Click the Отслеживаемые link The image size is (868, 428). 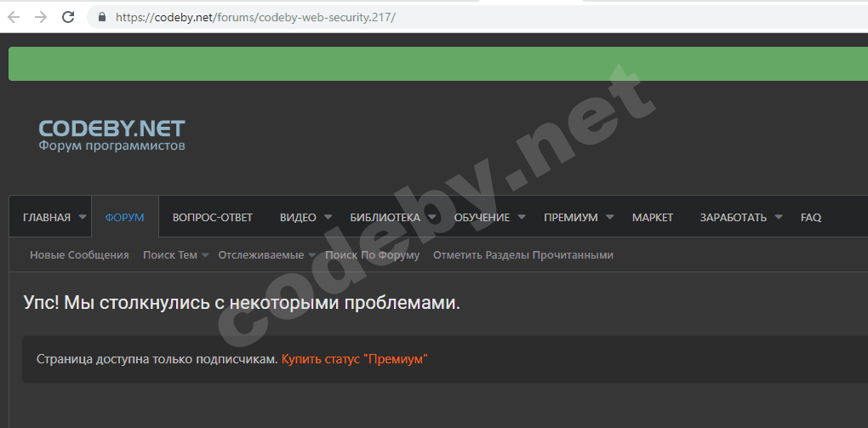pos(261,255)
